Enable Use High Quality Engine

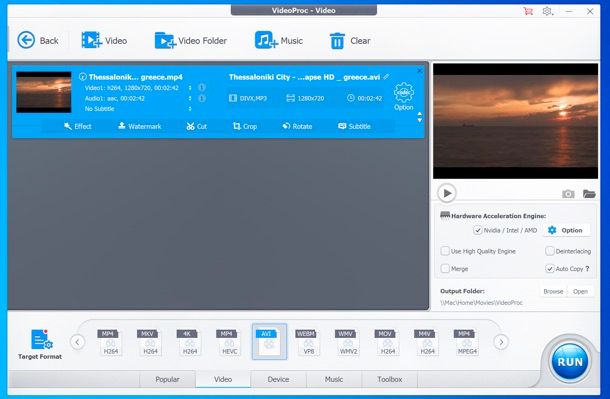(445, 251)
